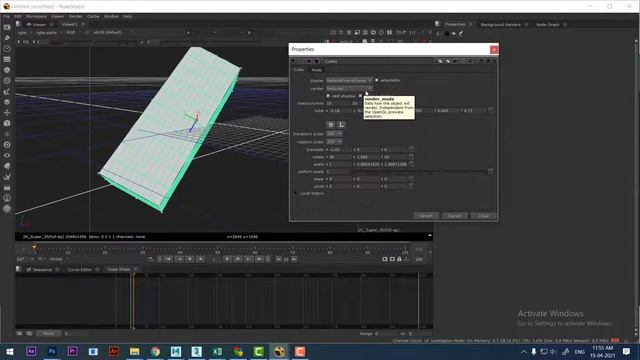Image resolution: width=640 pixels, height=360 pixels.
Task: Open the Filter nodes toolbar icon
Action: pos(7,80)
